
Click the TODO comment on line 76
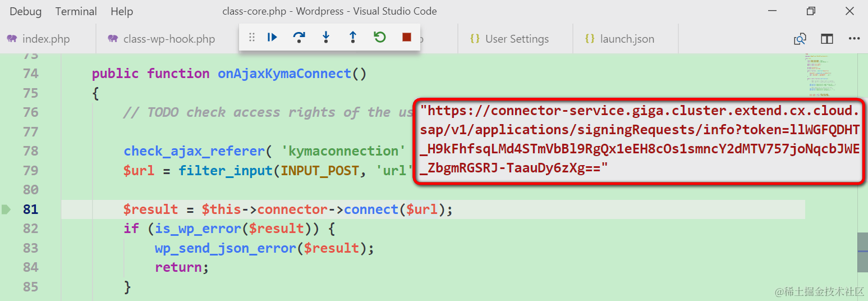[x=268, y=112]
